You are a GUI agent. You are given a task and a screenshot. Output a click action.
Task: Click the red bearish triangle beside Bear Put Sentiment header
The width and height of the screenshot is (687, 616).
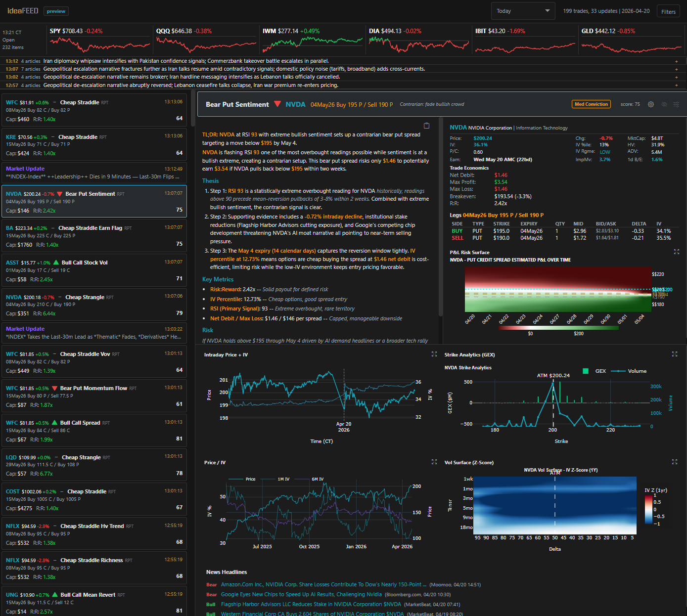277,104
